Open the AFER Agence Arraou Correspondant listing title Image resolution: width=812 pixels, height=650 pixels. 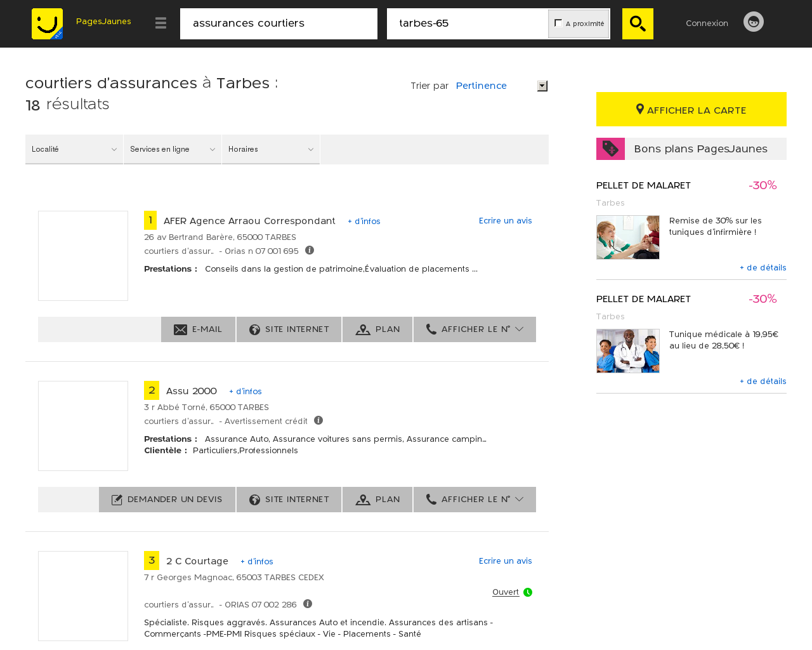pos(249,220)
